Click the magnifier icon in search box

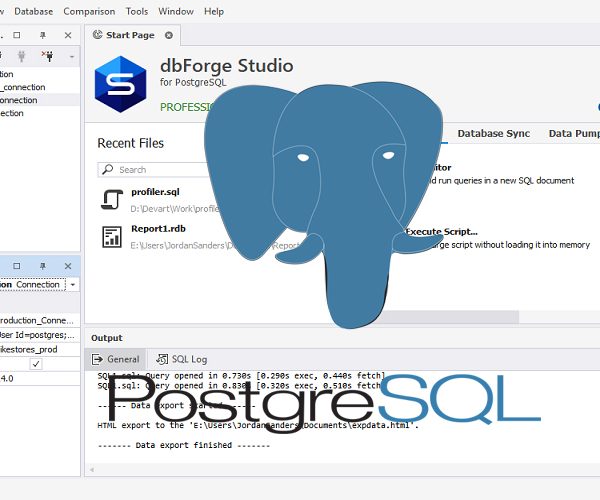click(108, 169)
